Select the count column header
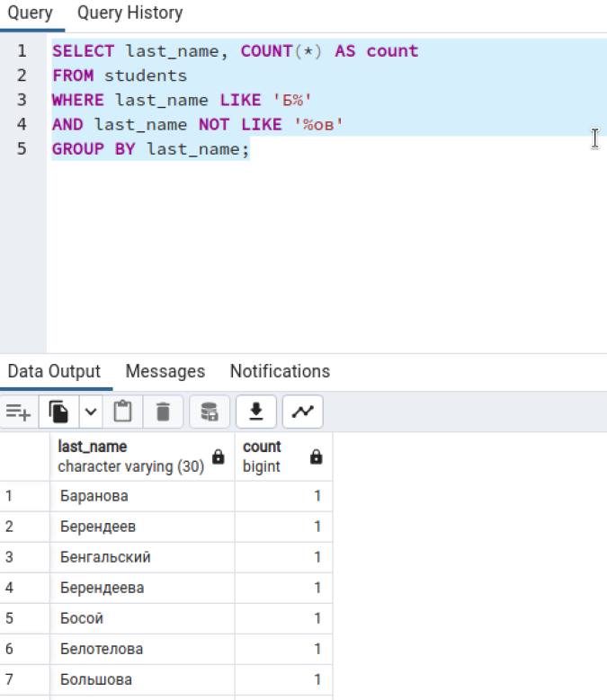This screenshot has width=607, height=700. click(x=283, y=456)
